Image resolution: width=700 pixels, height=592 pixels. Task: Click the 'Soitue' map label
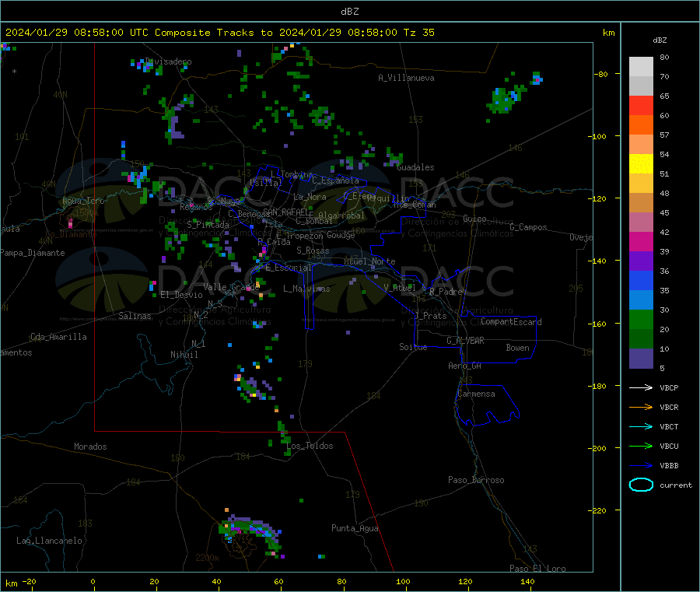tap(413, 347)
